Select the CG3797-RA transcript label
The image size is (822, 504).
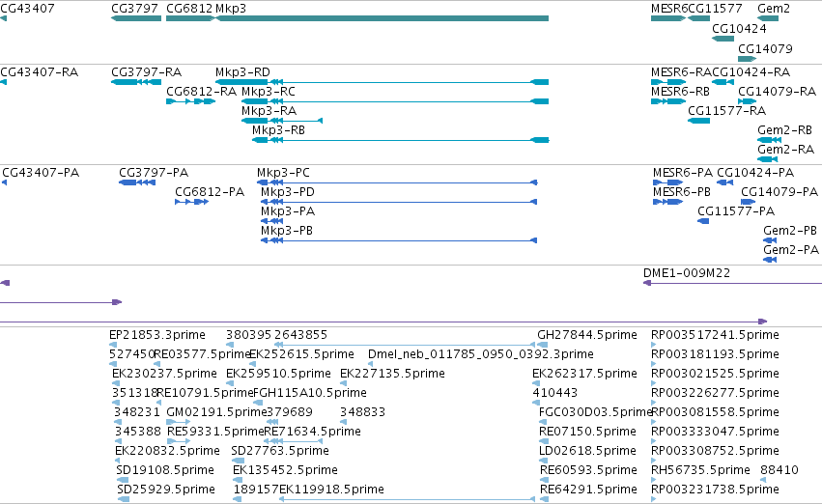coord(146,71)
